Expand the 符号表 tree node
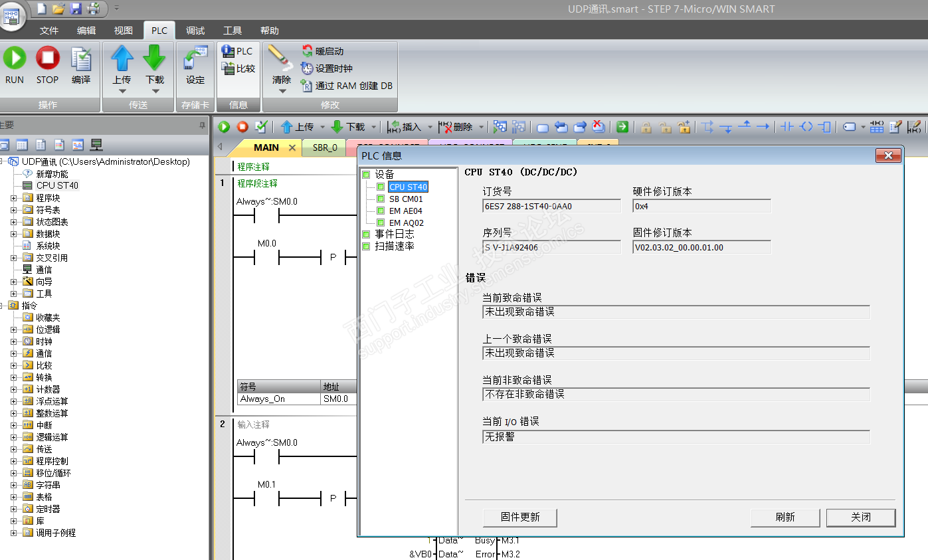The width and height of the screenshot is (928, 560). coord(14,210)
